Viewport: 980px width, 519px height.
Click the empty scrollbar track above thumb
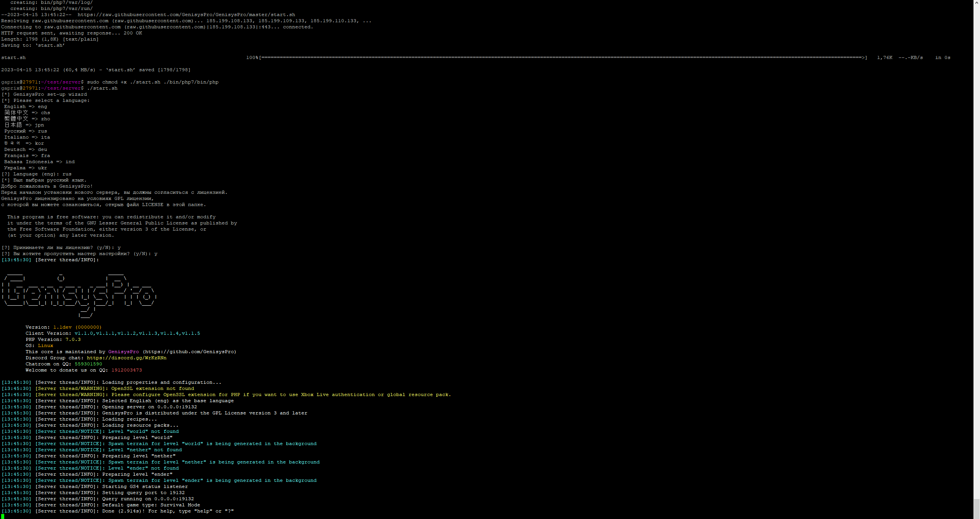coord(977,249)
